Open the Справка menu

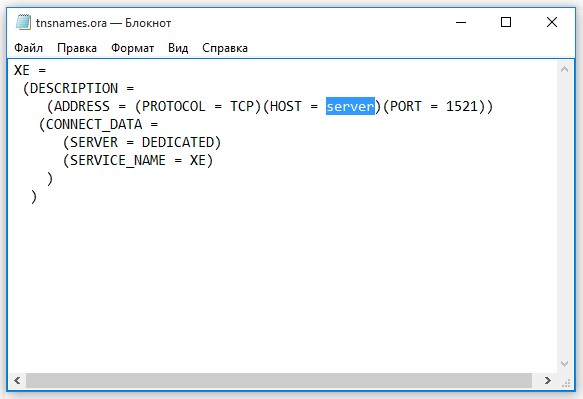coord(225,48)
